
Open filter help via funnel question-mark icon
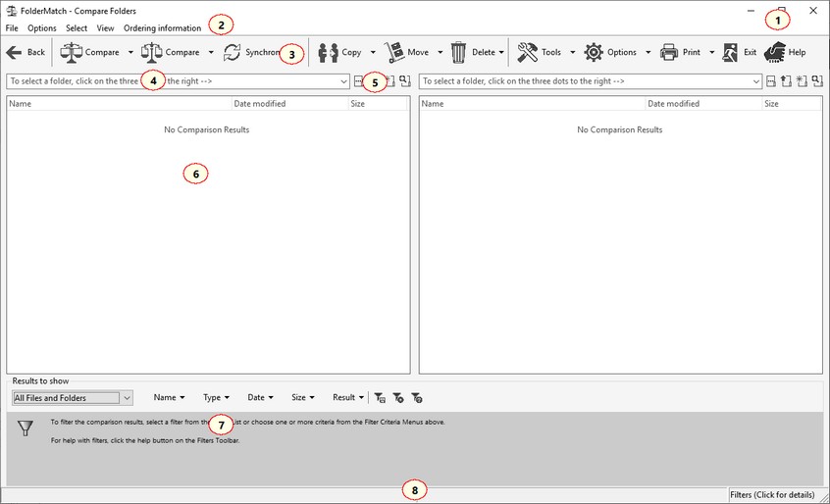(417, 398)
